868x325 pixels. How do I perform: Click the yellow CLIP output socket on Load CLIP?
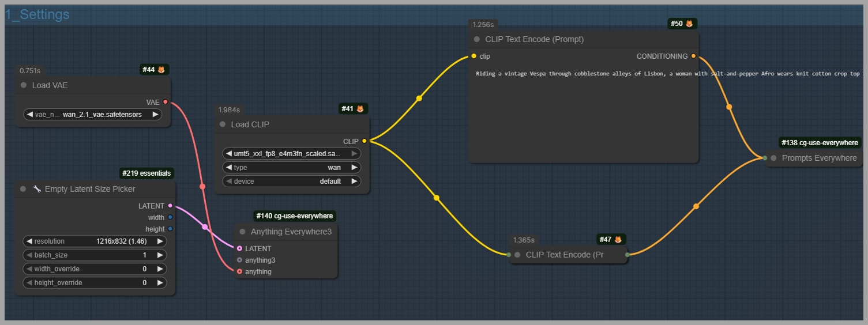364,141
